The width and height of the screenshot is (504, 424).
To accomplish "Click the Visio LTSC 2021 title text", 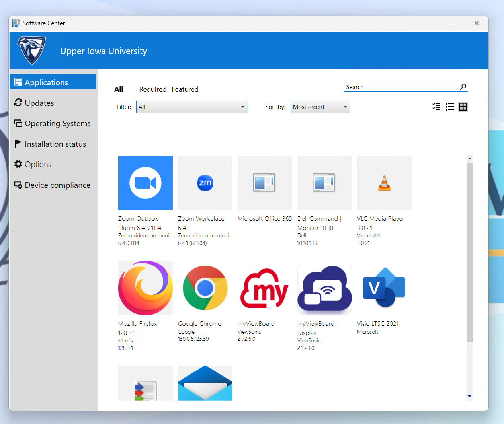I will coord(378,324).
